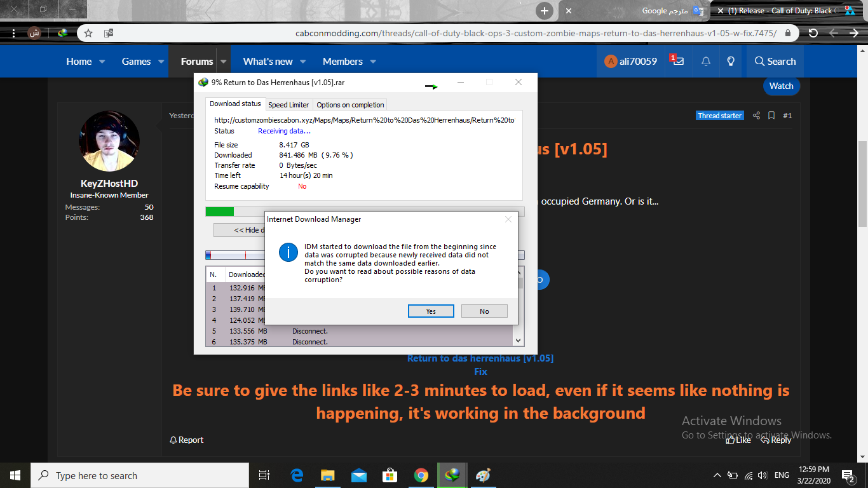
Task: Click the page's vertical scrollbar thumb
Action: coord(862,184)
